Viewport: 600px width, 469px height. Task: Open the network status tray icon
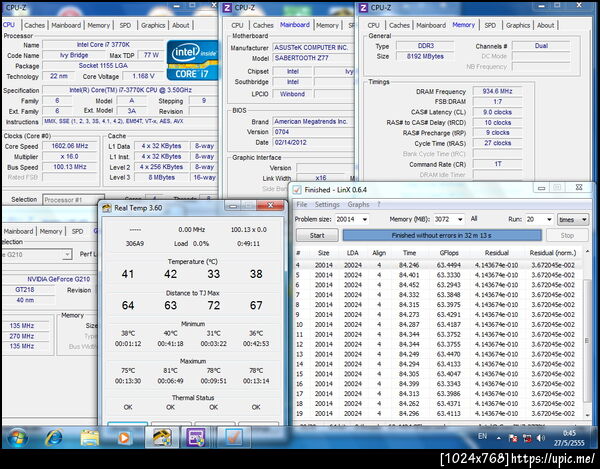tap(527, 438)
